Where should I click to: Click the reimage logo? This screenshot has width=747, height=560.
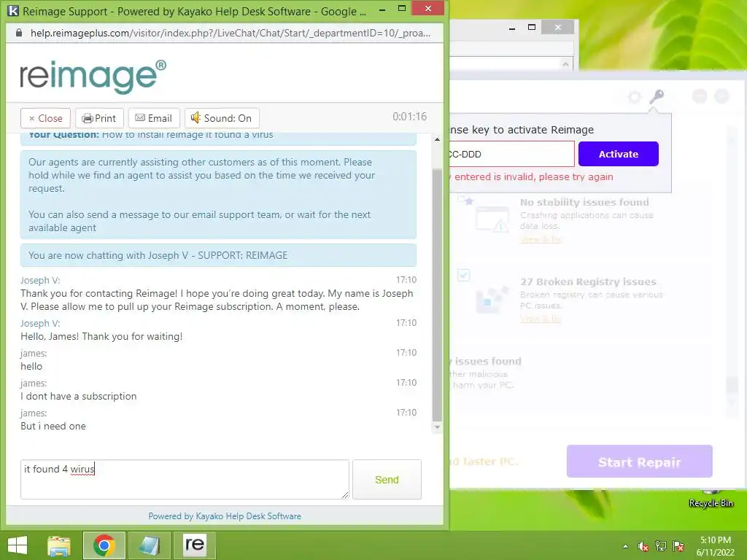[x=93, y=76]
